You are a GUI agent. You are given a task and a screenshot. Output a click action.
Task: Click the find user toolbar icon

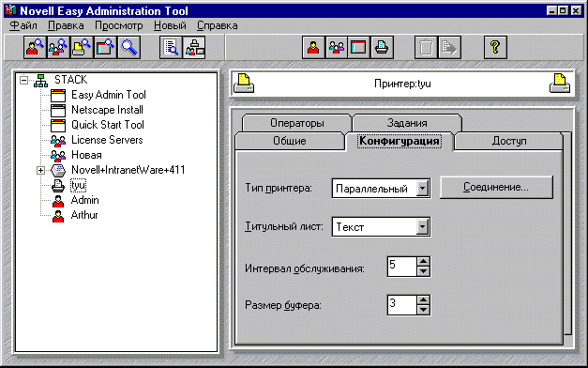click(35, 47)
